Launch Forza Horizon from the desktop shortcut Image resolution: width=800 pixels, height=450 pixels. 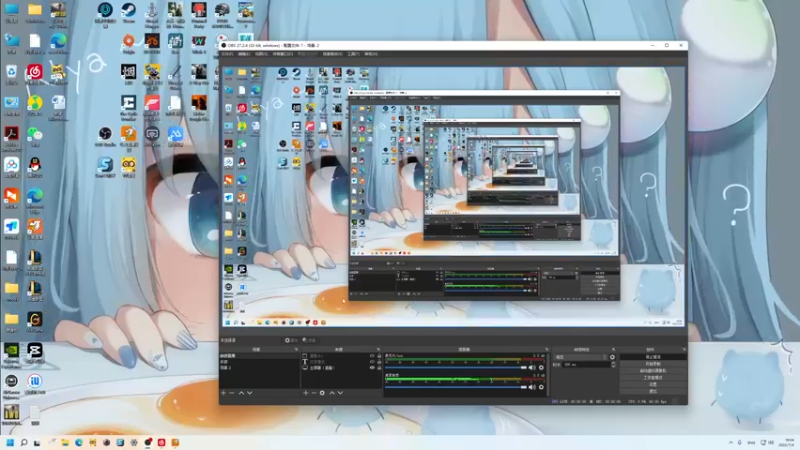[152, 106]
